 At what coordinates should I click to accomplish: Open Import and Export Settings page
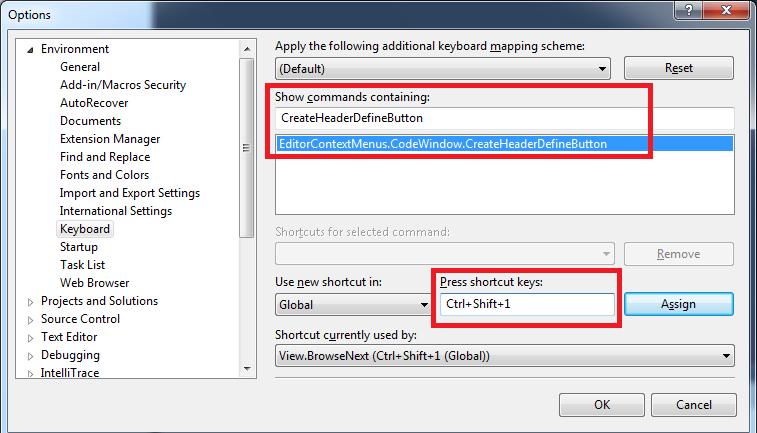[x=129, y=193]
